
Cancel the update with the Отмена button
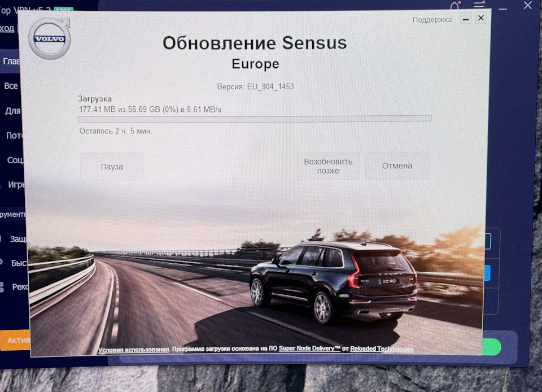[x=397, y=165]
